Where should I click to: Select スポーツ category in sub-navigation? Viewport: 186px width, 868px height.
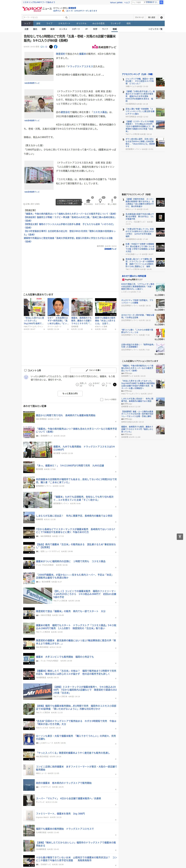(76, 29)
